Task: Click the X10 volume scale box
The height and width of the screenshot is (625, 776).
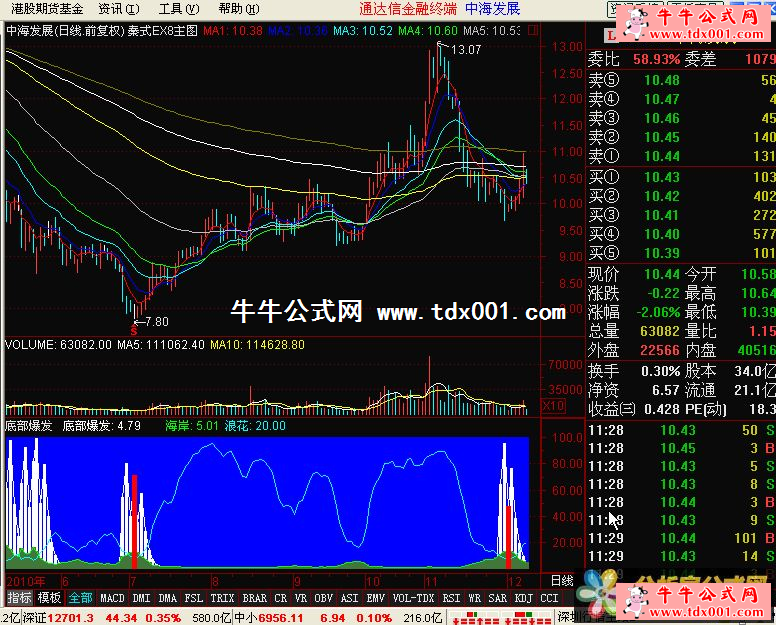Action: (x=553, y=406)
